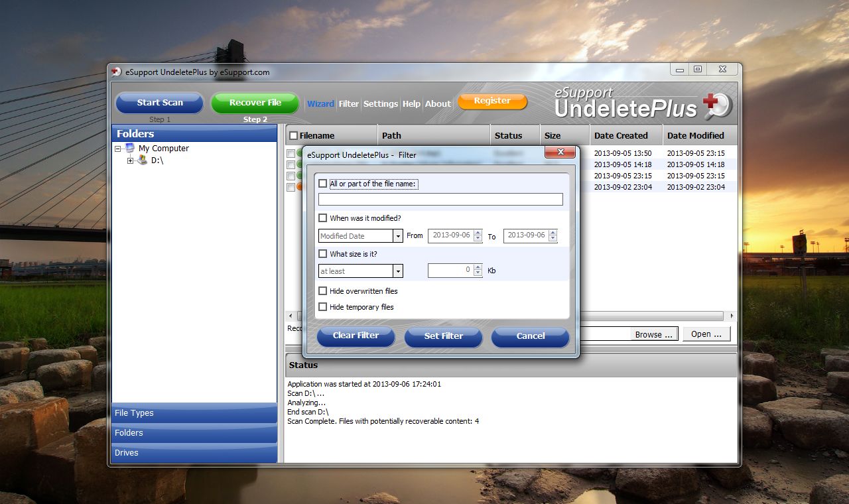
Task: Click scrollbar right arrow in file list
Action: (732, 316)
